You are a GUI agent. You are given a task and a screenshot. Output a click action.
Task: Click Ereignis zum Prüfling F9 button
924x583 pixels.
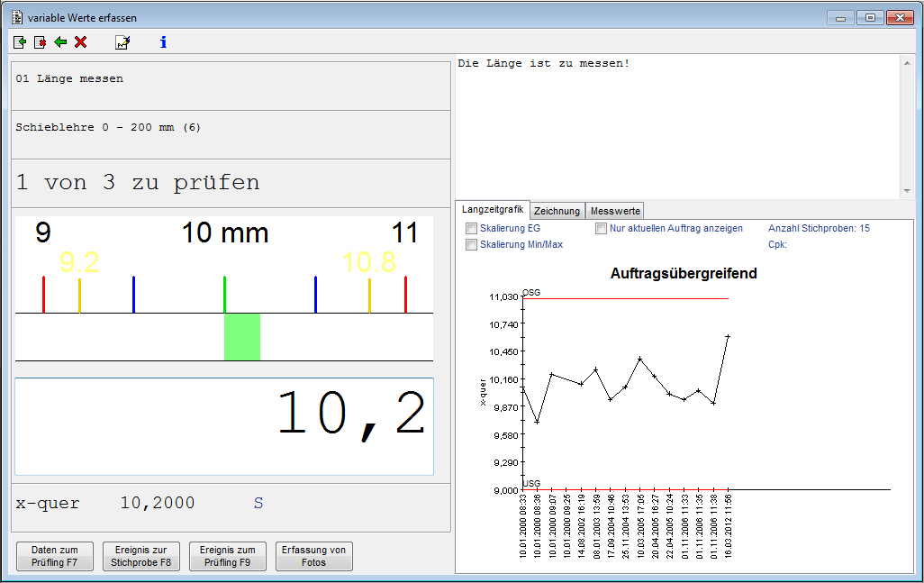tap(228, 557)
